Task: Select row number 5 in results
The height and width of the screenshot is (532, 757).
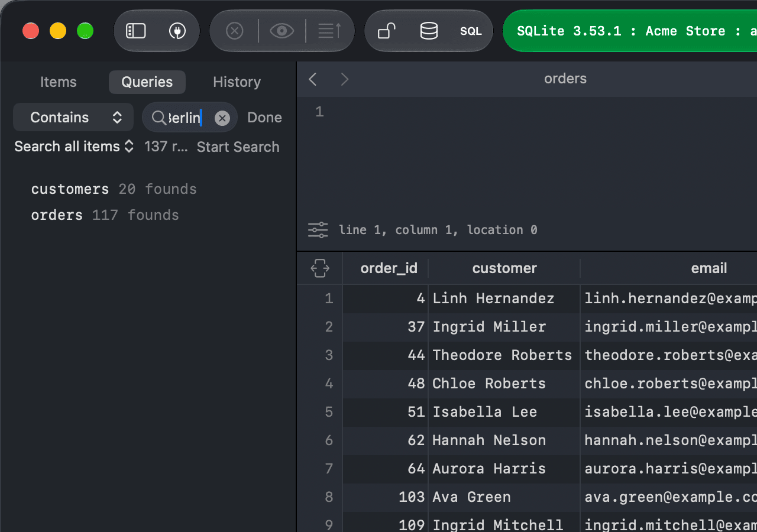Action: [x=329, y=412]
